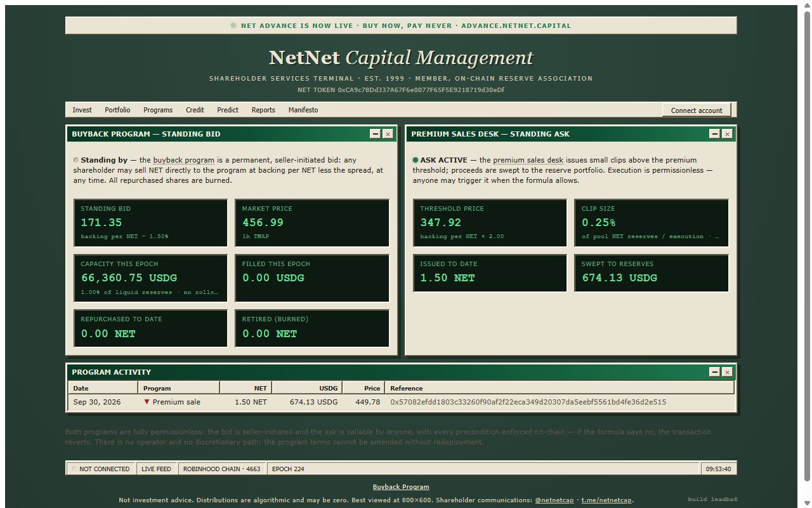This screenshot has width=812, height=508.
Task: Open the Invest menu
Action: [x=82, y=110]
